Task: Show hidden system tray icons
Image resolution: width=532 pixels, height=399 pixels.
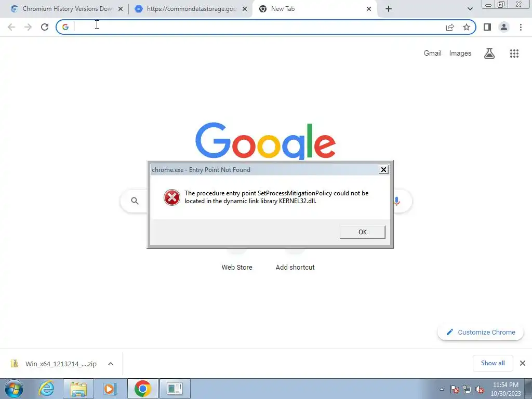Action: (442, 389)
